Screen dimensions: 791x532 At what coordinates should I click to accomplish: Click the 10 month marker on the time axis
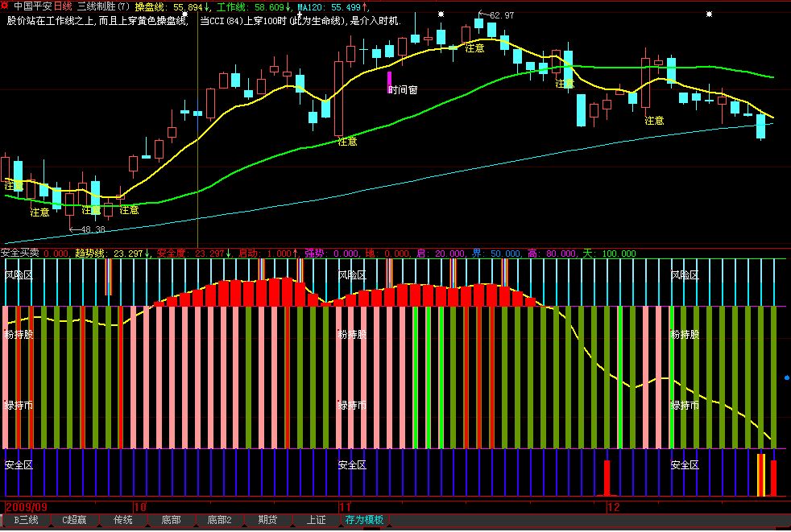pos(140,507)
